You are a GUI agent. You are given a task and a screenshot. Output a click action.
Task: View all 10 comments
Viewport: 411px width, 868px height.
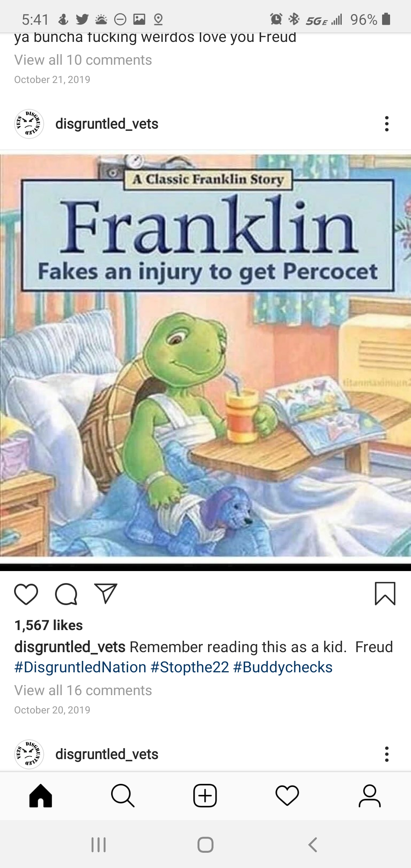click(x=83, y=60)
